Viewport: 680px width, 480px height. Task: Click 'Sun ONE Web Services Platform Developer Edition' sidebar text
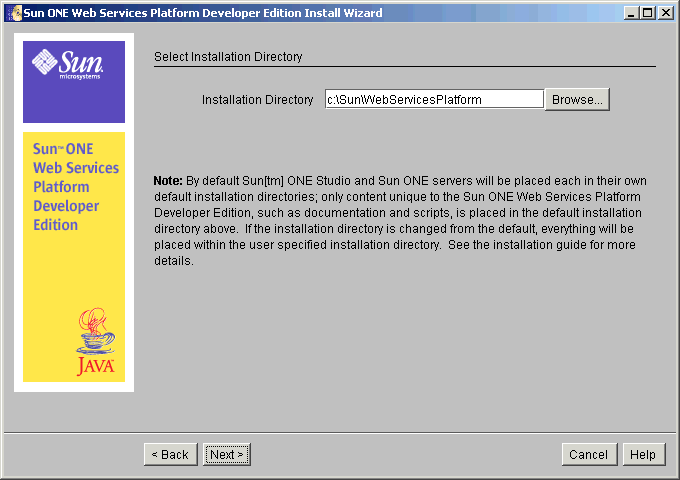click(x=75, y=187)
